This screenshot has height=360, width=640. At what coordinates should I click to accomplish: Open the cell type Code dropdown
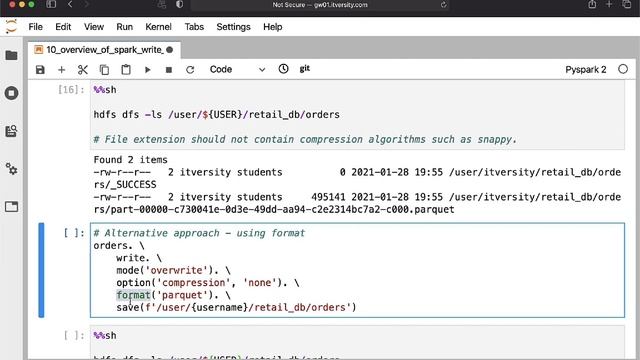[237, 69]
